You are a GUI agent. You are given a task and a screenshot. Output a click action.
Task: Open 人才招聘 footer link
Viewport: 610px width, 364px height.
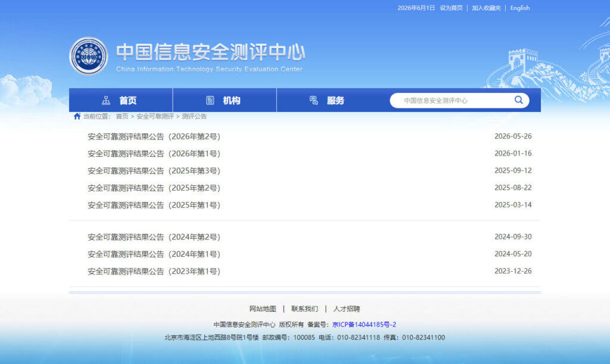(347, 309)
